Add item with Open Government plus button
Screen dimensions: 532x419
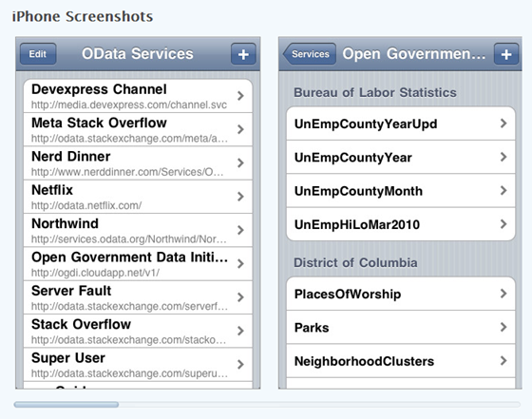pos(506,54)
